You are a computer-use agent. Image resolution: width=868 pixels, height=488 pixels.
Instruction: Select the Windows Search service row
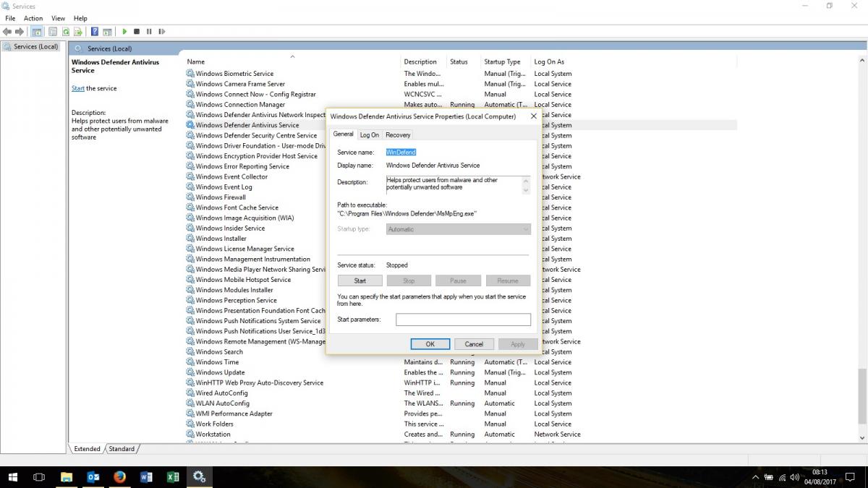[x=461, y=352]
